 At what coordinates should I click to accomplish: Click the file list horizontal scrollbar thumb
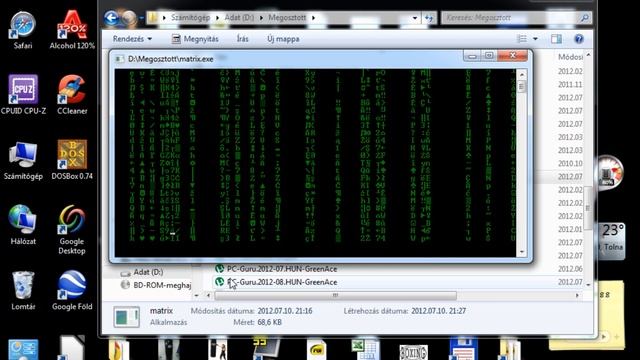click(335, 295)
